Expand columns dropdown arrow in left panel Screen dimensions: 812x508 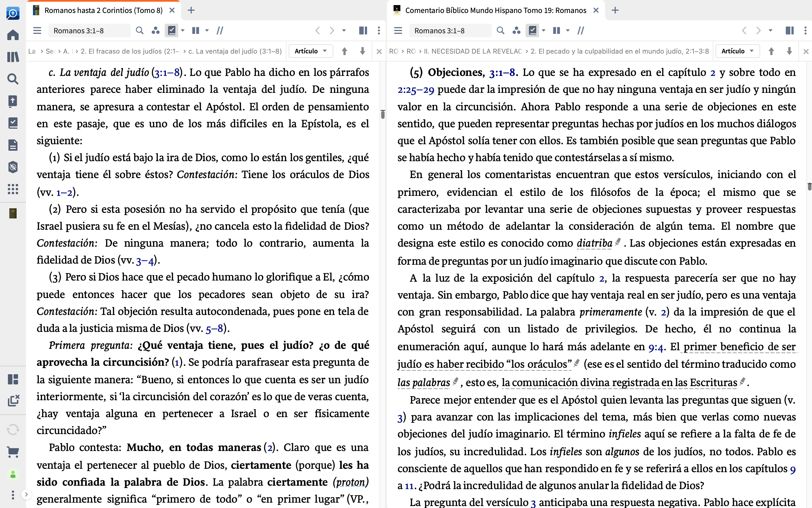click(x=207, y=30)
